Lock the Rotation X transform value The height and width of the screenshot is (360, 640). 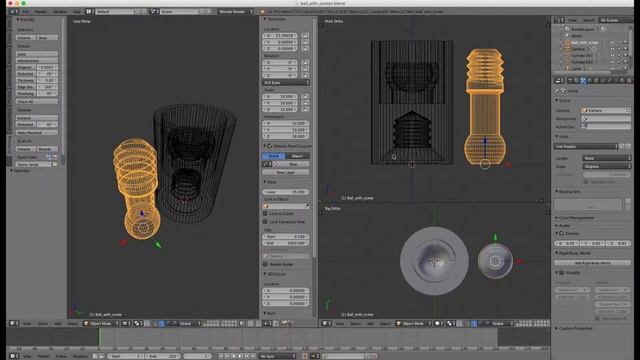pos(305,62)
